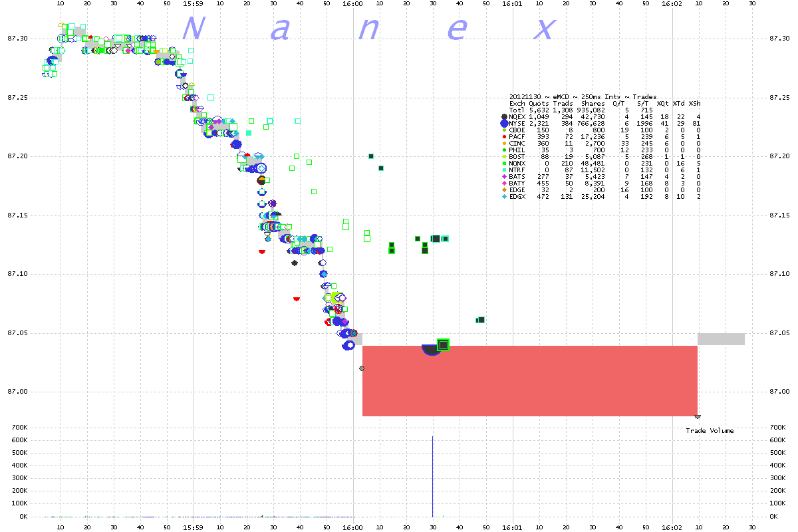Click the 'Totl' row label
The height and width of the screenshot is (532, 798).
click(517, 110)
